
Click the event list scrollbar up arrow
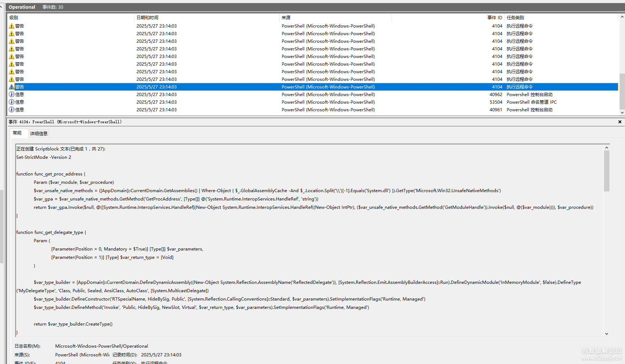click(622, 17)
